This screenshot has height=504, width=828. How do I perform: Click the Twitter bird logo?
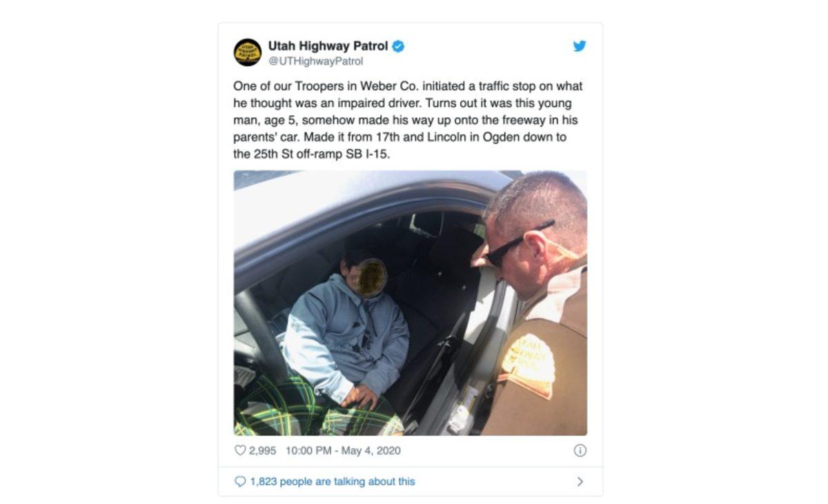[x=580, y=46]
